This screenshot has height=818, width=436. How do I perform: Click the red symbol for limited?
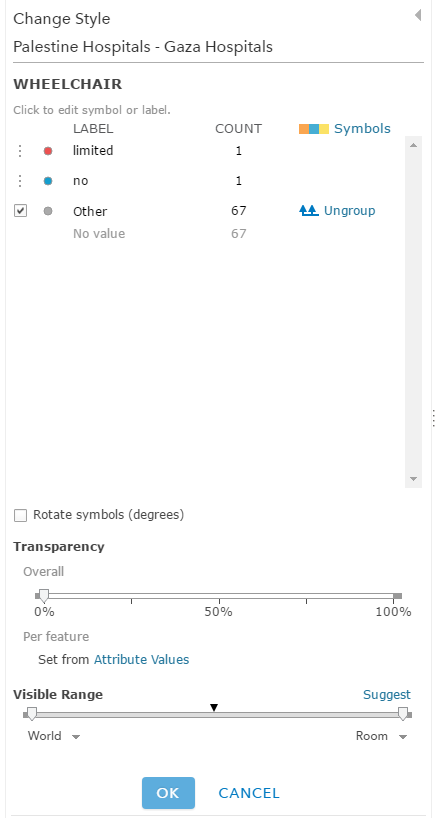[48, 151]
